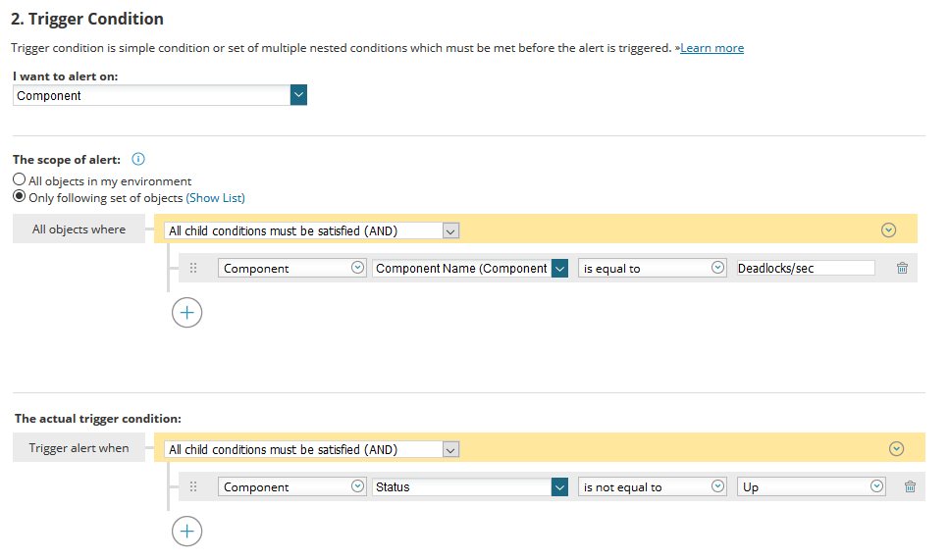Add a new trigger condition with plus button

click(x=187, y=532)
